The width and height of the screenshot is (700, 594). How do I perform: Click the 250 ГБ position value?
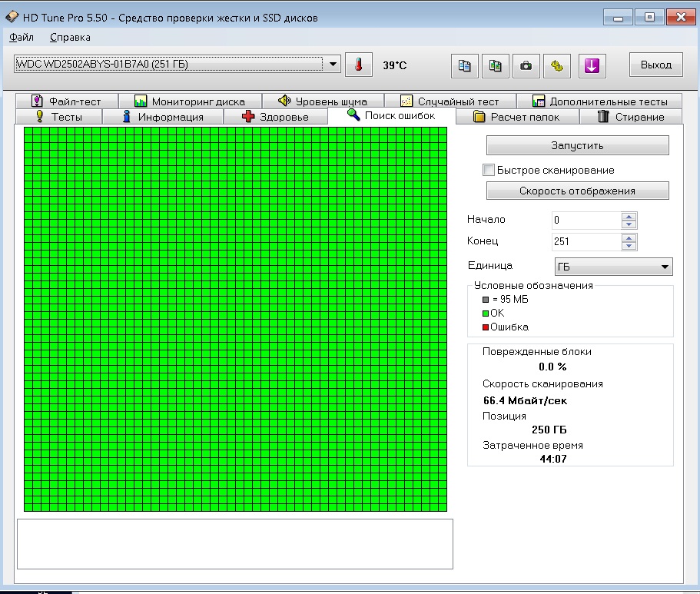click(549, 430)
